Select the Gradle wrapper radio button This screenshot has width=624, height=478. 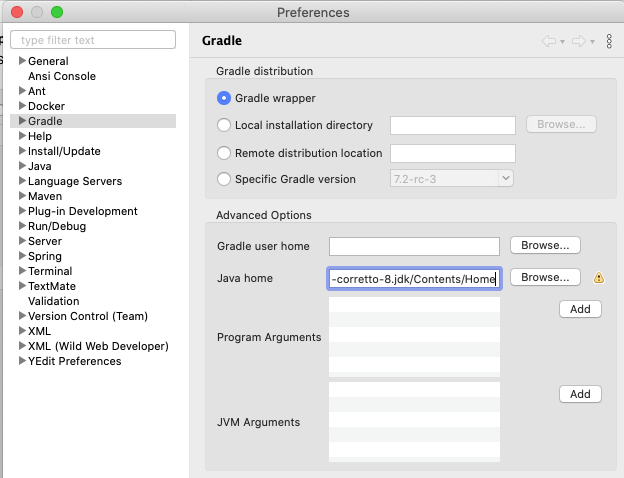[x=224, y=98]
